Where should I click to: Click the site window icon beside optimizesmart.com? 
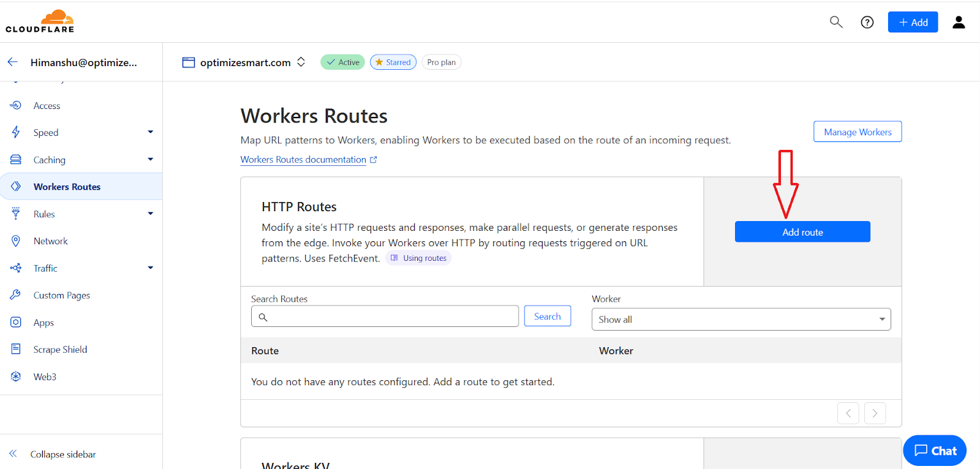[189, 62]
